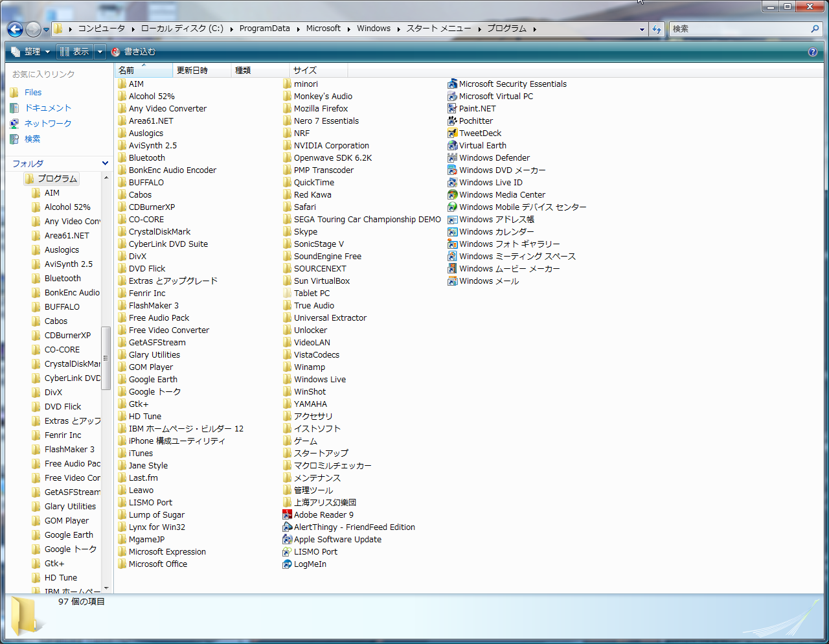Viewport: 829px width, 644px height.
Task: Expand breadcrumb arrow after Microsoft
Action: point(348,29)
